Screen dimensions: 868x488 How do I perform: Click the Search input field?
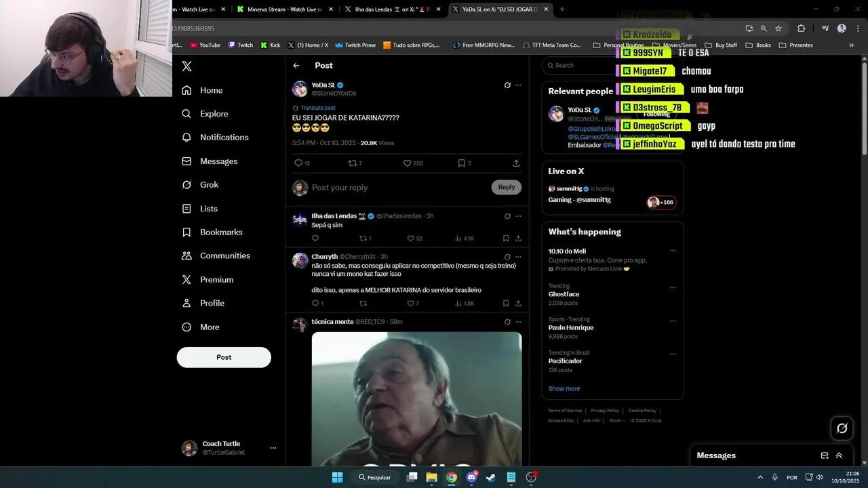click(583, 66)
